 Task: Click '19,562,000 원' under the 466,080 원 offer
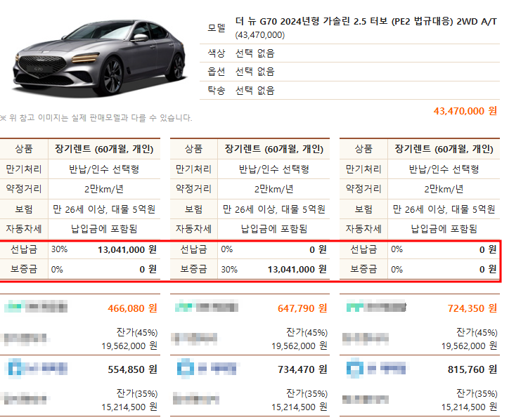[x=129, y=346]
